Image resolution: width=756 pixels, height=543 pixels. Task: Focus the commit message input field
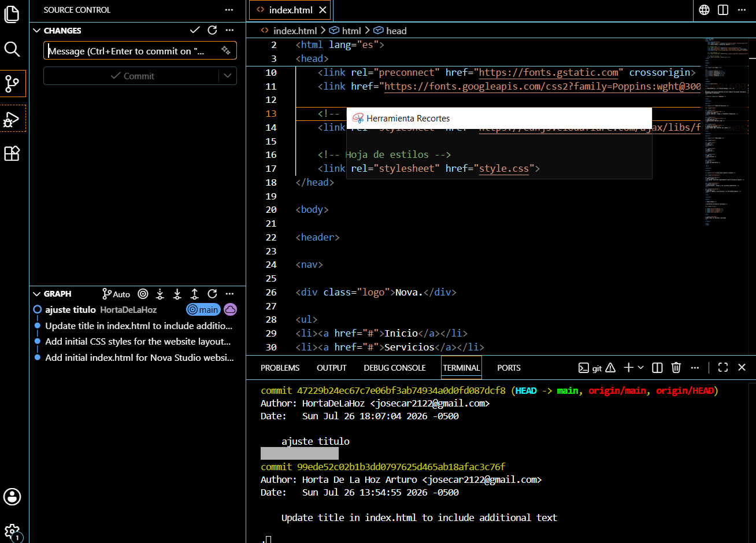point(132,51)
